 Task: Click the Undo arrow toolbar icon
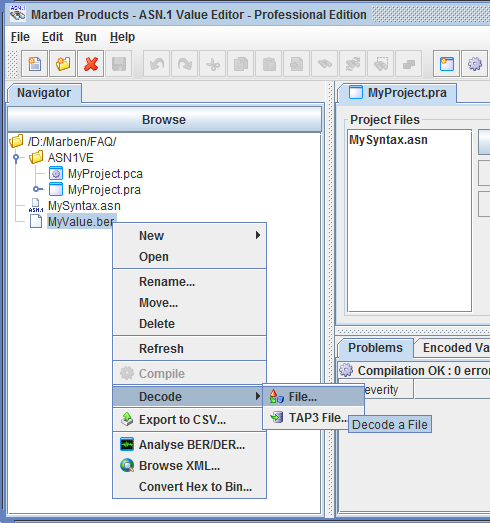[157, 64]
